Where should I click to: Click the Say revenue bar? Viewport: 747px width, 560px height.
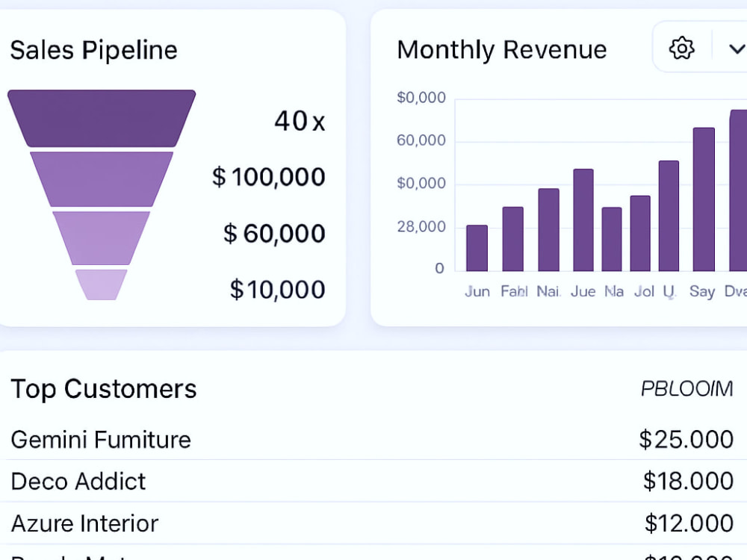(x=704, y=199)
